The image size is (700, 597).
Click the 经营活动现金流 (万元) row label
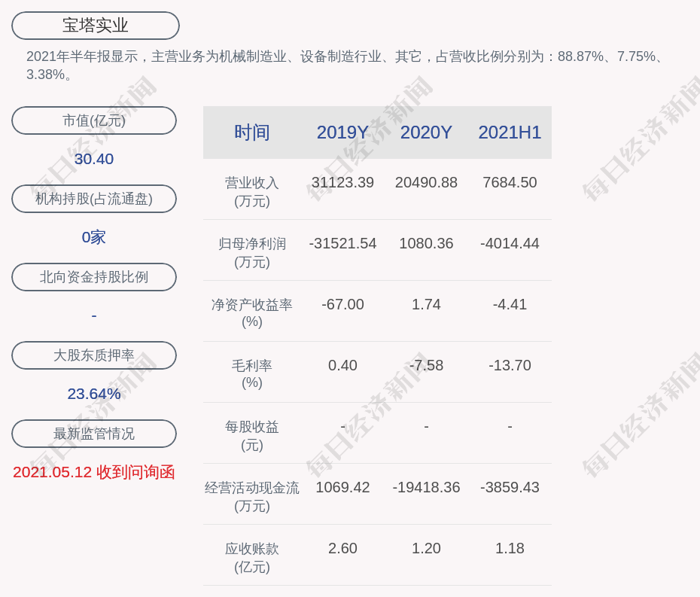click(x=252, y=497)
